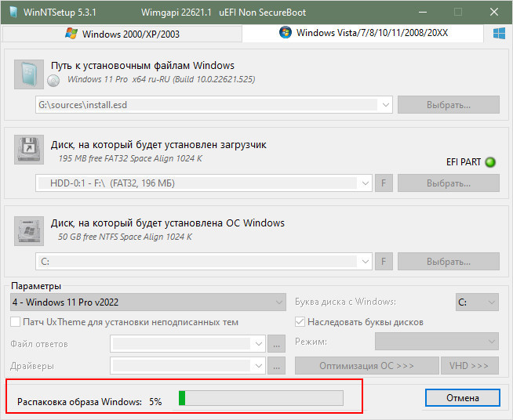513x420 pixels.
Task: Click browse button next to Драйверы
Action: [276, 365]
